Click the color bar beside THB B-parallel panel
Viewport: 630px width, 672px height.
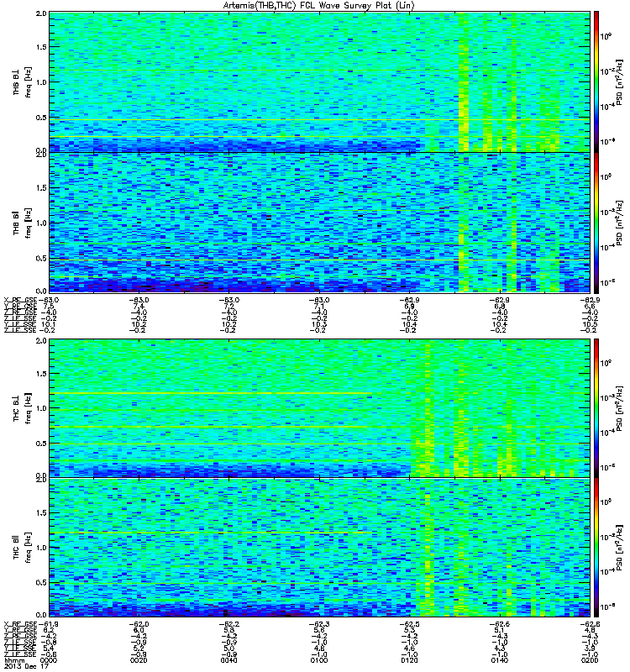[596, 223]
